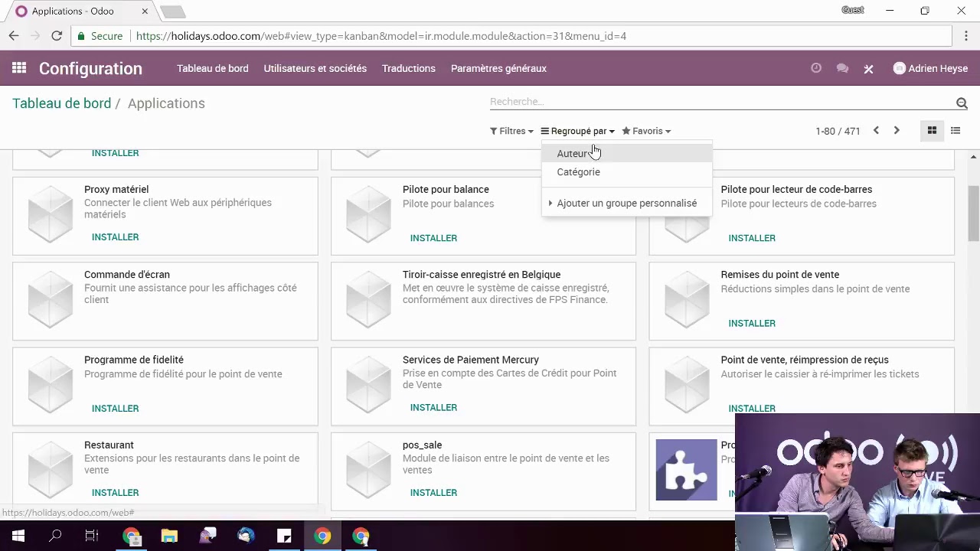Image resolution: width=980 pixels, height=551 pixels.
Task: Install Pilote pour lecteur de code-barres
Action: [x=752, y=238]
